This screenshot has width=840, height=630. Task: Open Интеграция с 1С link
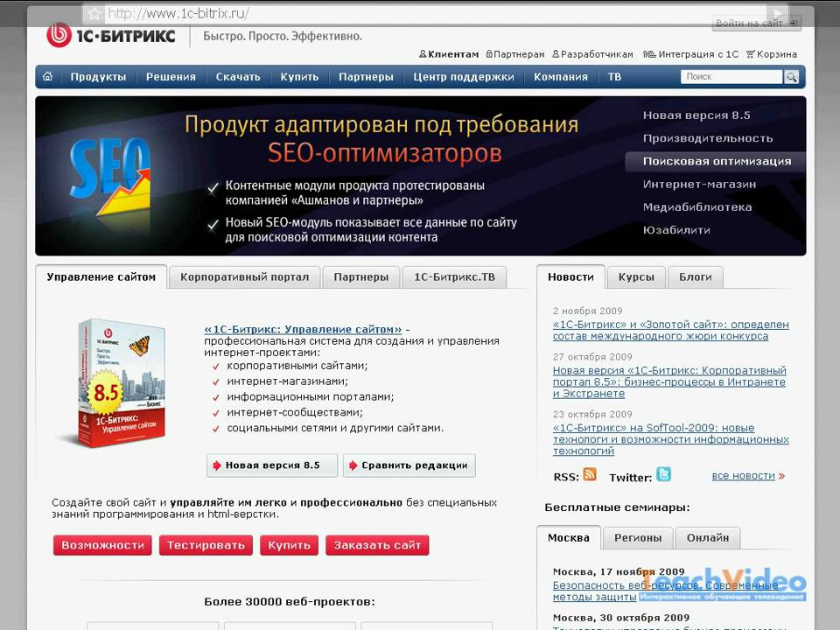tap(691, 54)
